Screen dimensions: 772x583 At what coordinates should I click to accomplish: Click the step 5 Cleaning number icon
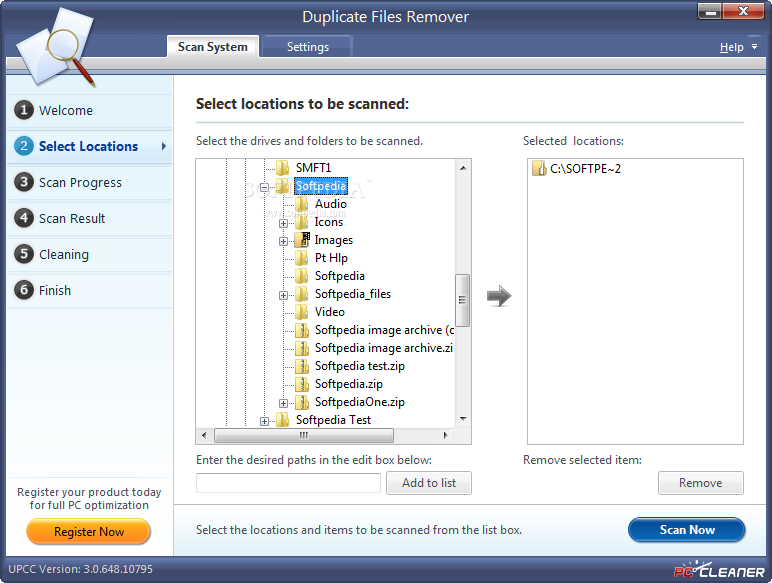point(24,254)
